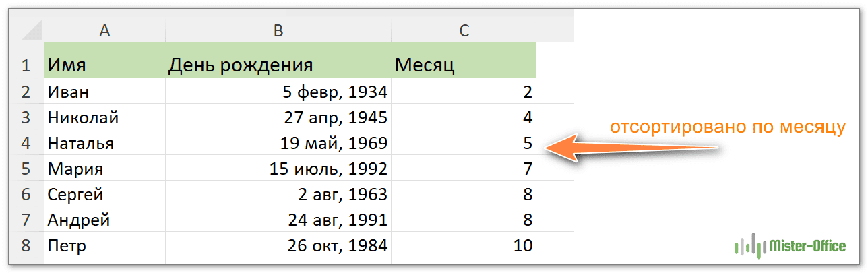Click the cell containing "Сергей"
The height and width of the screenshot is (273, 868).
click(x=104, y=195)
